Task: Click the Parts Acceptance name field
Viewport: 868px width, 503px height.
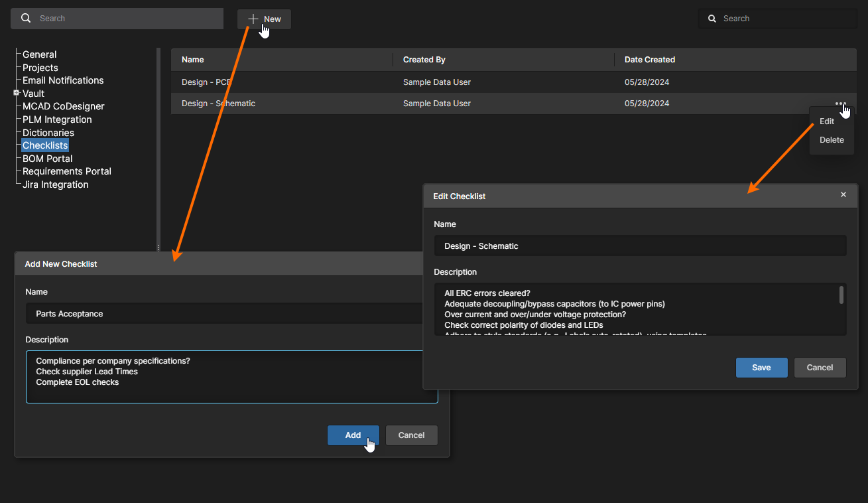Action: (x=225, y=314)
